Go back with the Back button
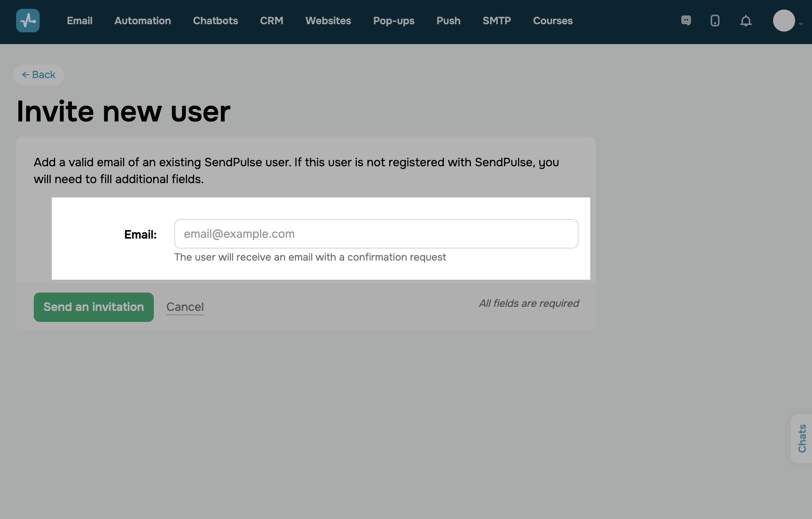Viewport: 812px width, 519px height. click(39, 75)
